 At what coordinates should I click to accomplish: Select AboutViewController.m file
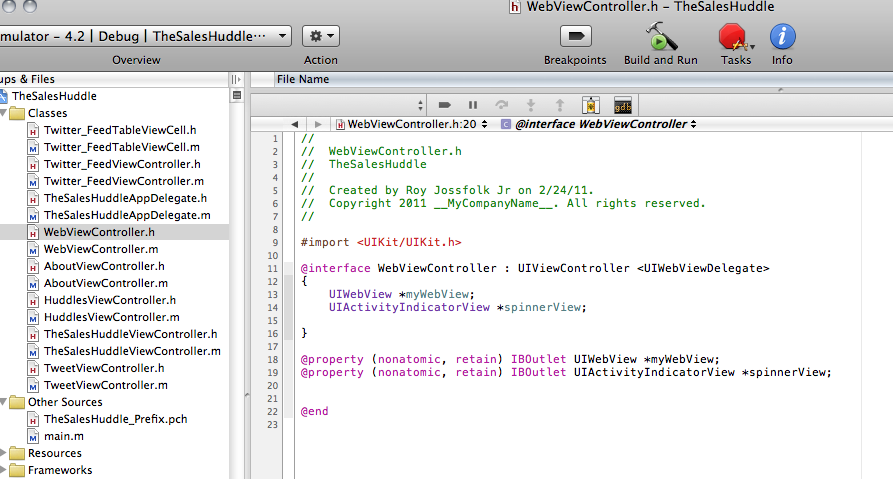(106, 284)
